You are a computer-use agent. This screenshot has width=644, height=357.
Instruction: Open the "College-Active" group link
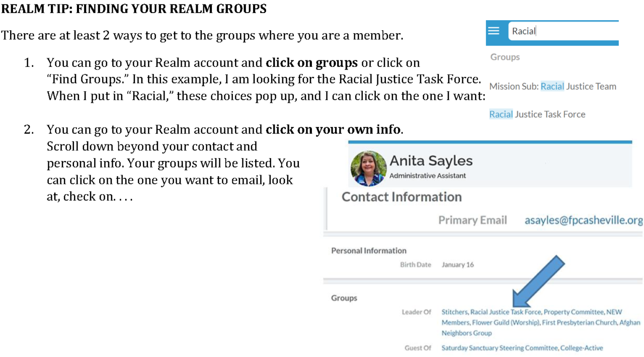(x=582, y=348)
